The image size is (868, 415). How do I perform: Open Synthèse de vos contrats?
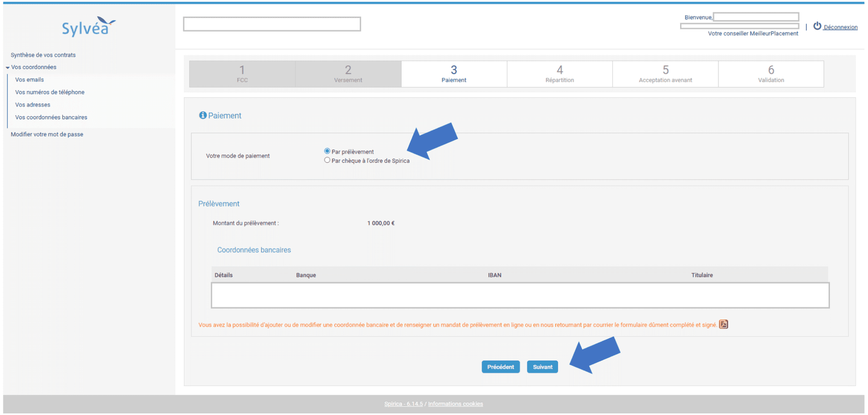(43, 55)
